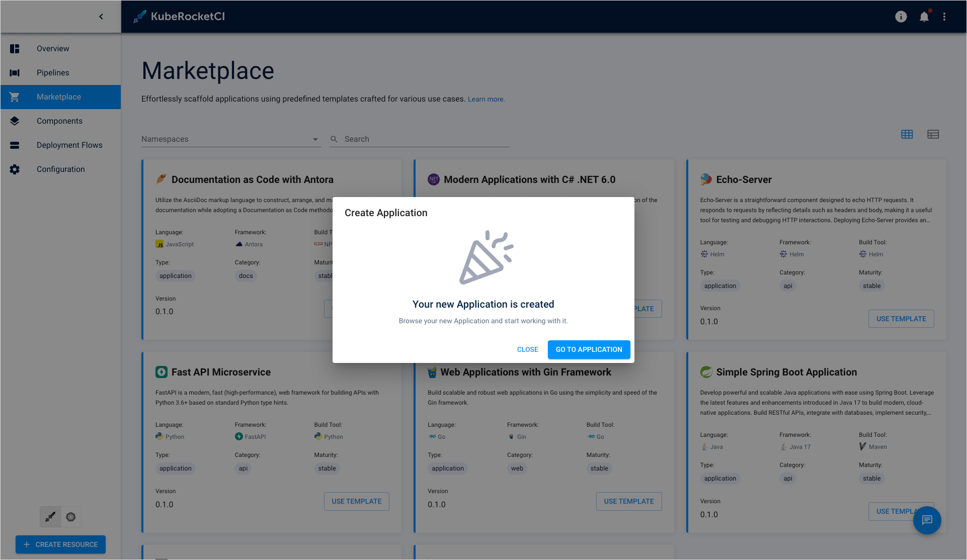Click the KubeRocketCI rocket logo
Image resolution: width=967 pixels, height=560 pixels.
click(139, 16)
